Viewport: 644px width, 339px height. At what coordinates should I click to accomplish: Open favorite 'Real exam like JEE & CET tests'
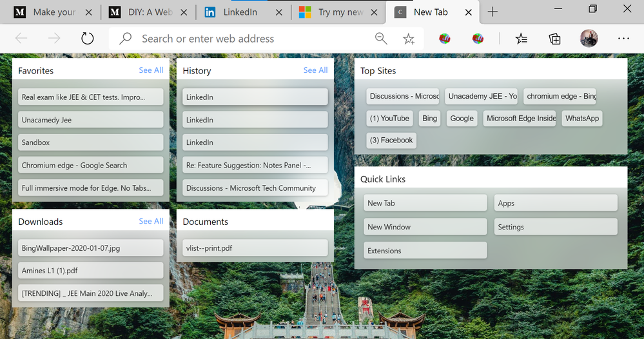tap(91, 97)
